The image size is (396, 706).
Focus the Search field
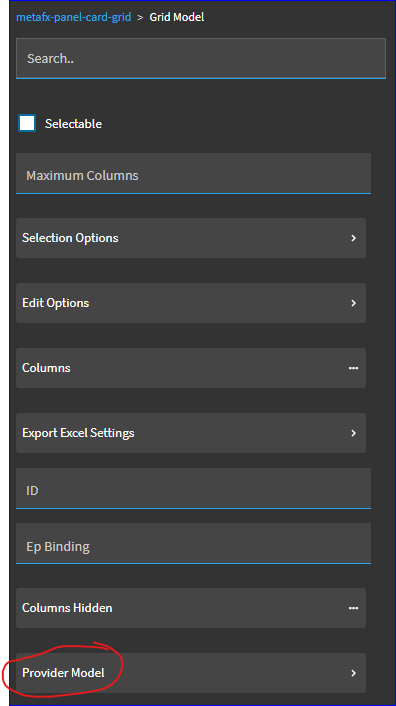(201, 59)
